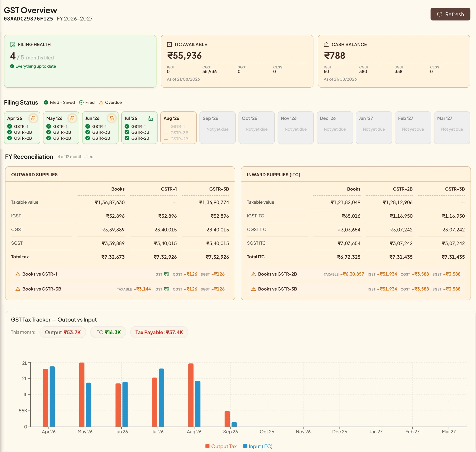476x452 pixels.
Task: Click the Filed + Saved legend check icon
Action: [46, 102]
